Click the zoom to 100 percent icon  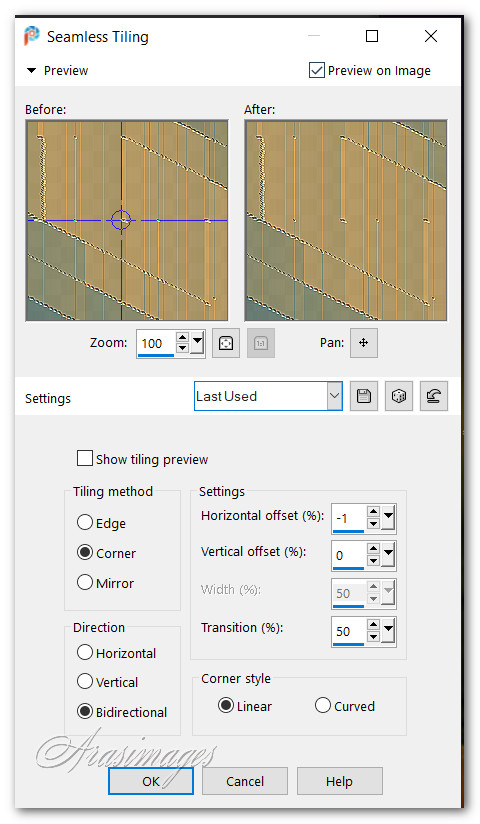click(x=261, y=343)
